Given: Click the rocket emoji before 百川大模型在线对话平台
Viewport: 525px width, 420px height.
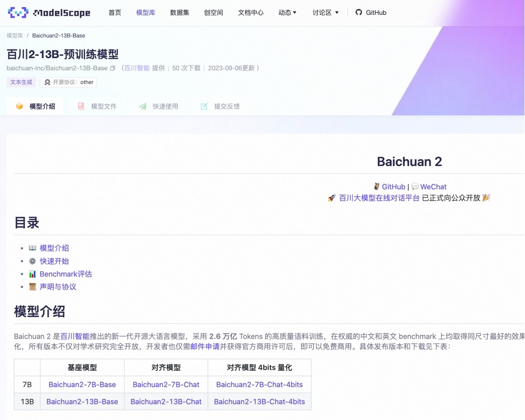Looking at the screenshot, I should (x=332, y=198).
